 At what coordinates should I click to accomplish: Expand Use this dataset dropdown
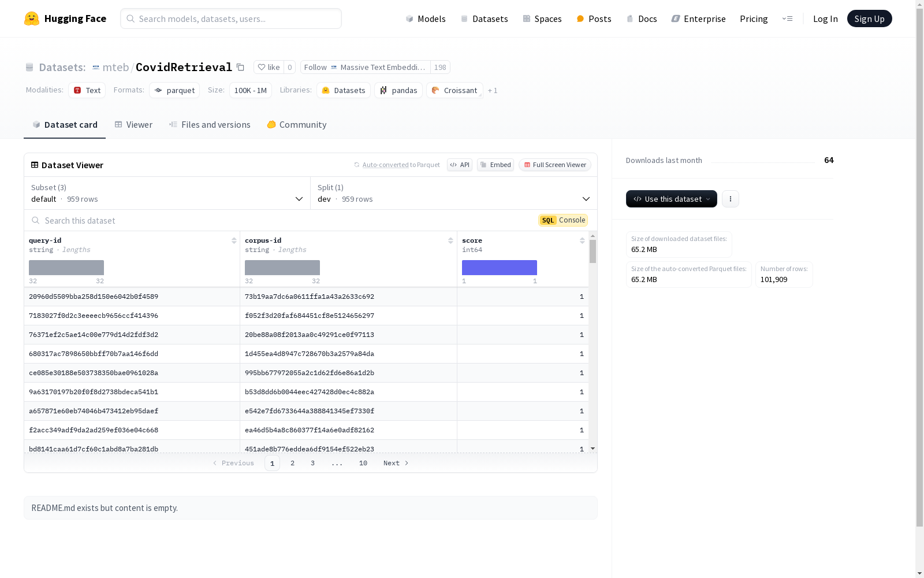pyautogui.click(x=672, y=199)
